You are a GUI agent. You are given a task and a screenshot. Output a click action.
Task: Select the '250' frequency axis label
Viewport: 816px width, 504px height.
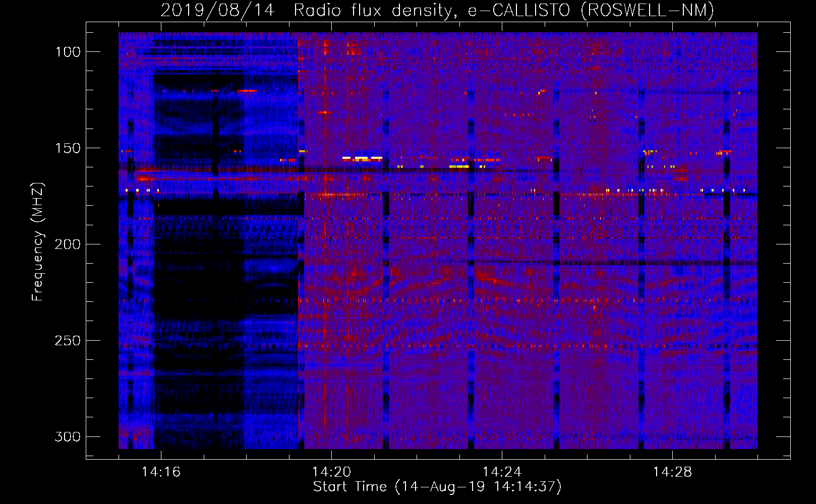(x=68, y=341)
